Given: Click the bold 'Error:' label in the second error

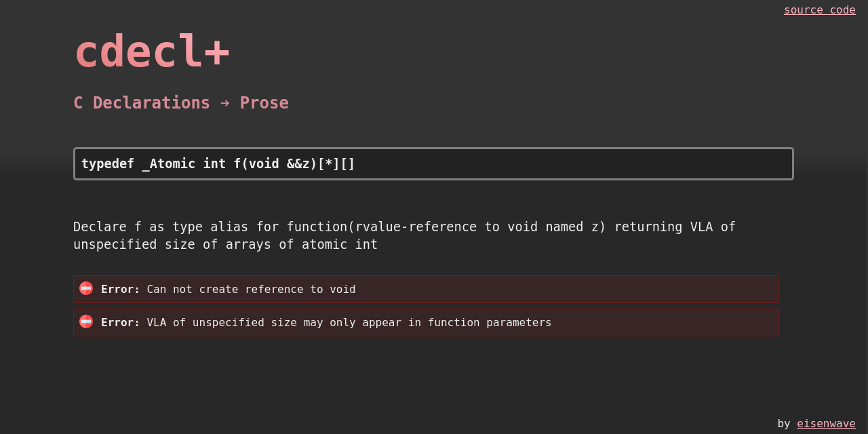Looking at the screenshot, I should click(x=120, y=323).
